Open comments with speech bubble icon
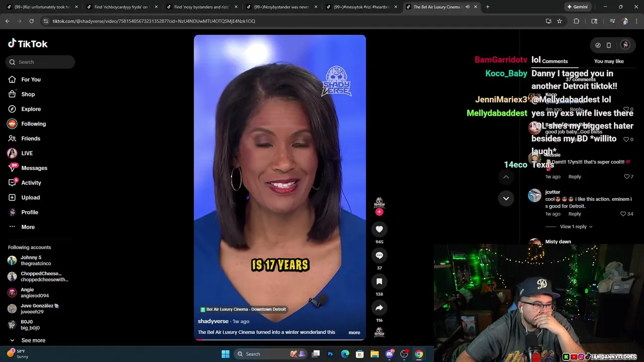The image size is (644, 362). tap(379, 255)
